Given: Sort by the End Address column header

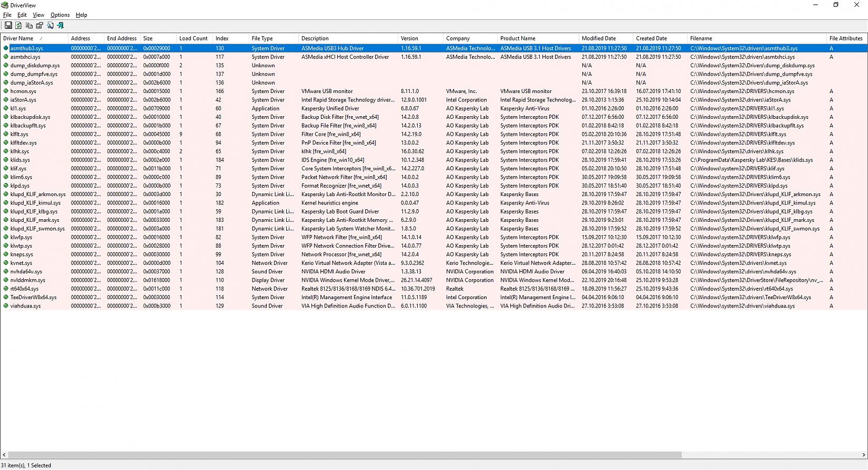Looking at the screenshot, I should 122,38.
